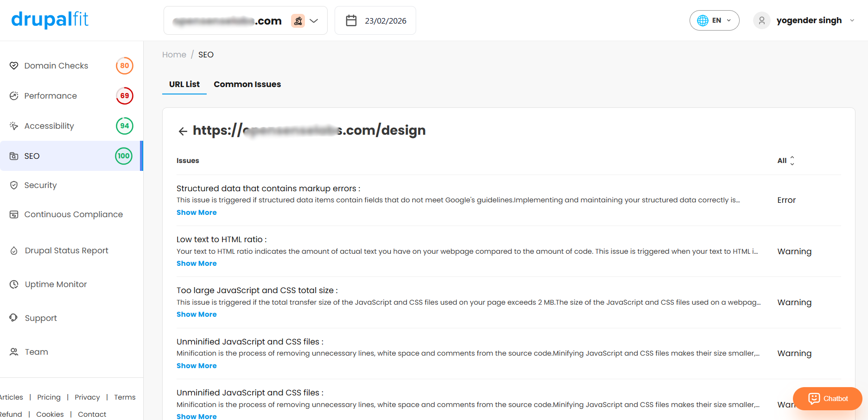Show more for Too large JavaScript and CSS
The height and width of the screenshot is (420, 868).
coord(196,314)
